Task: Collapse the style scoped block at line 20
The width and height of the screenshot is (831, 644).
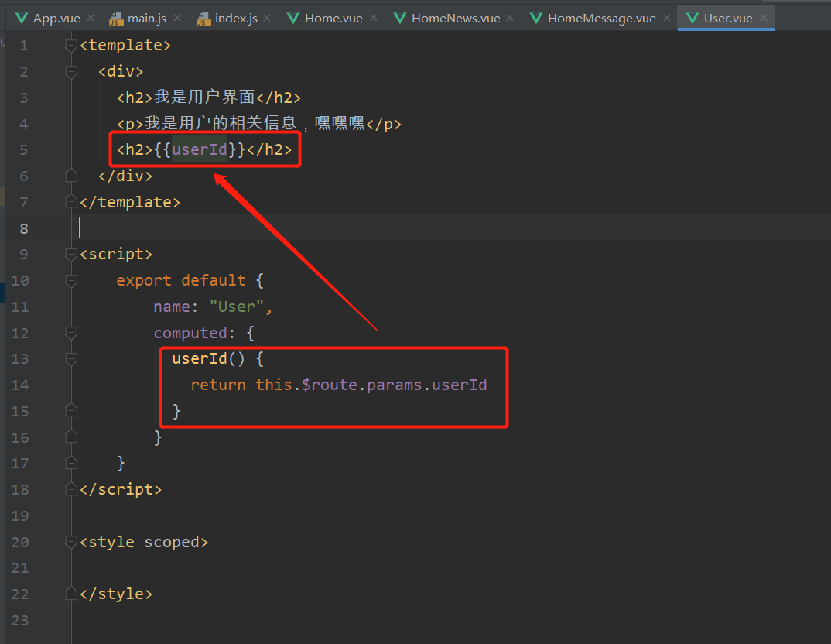Action: [71, 542]
